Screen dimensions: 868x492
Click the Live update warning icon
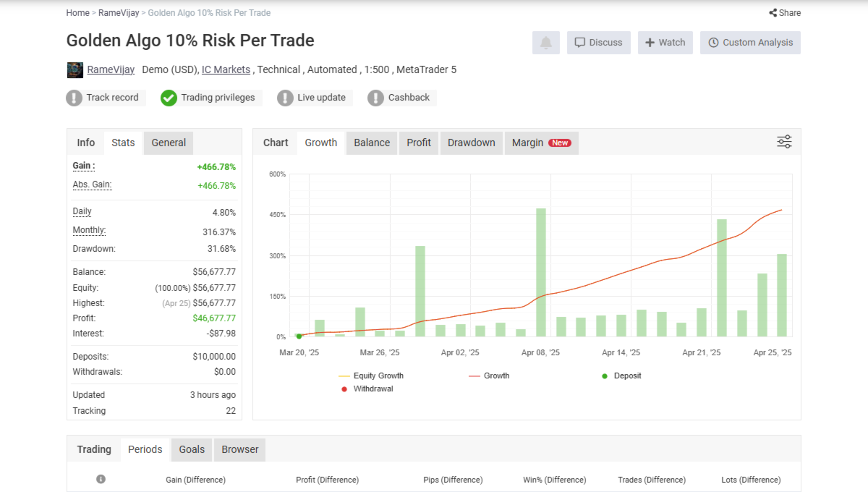pyautogui.click(x=285, y=98)
